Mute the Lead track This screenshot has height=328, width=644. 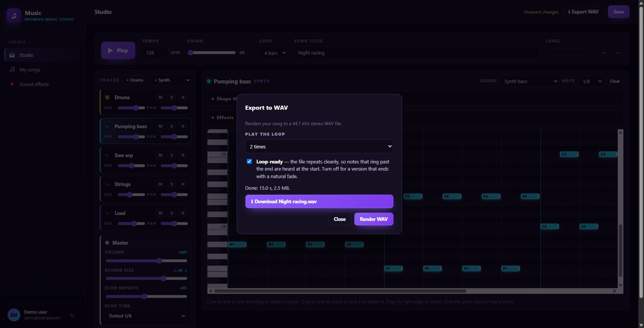pos(161,213)
